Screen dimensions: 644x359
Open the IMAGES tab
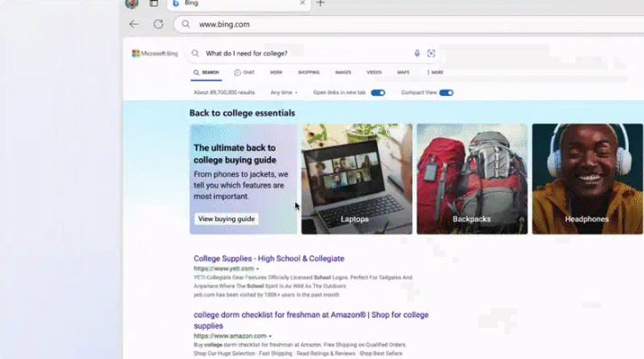(x=343, y=73)
